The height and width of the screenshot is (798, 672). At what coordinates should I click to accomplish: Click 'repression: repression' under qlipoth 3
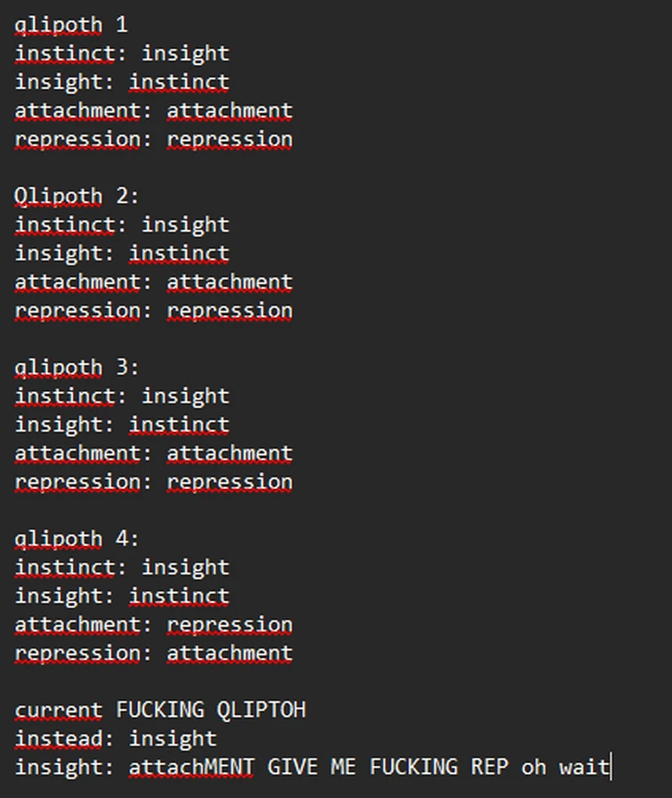click(x=154, y=483)
